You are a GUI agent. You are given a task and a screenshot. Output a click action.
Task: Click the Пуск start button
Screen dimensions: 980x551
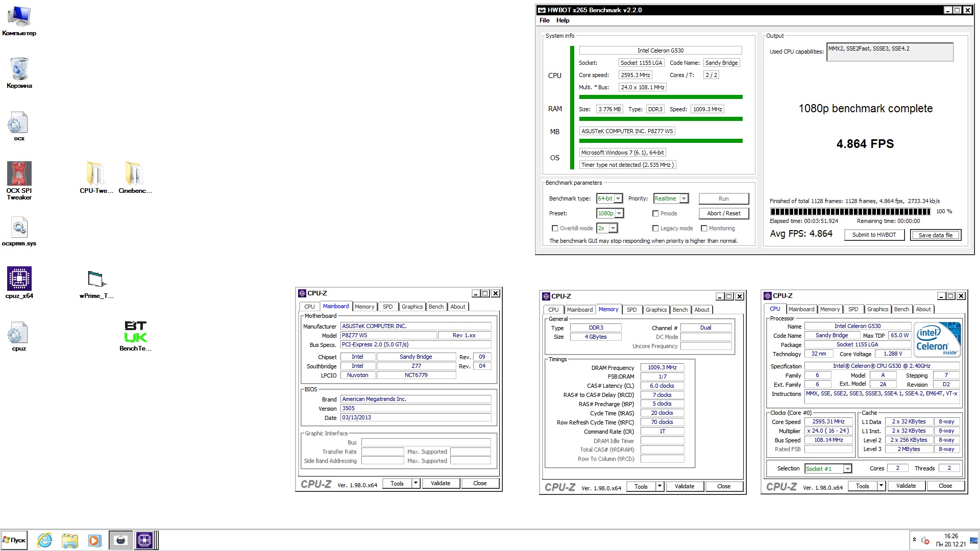point(14,540)
